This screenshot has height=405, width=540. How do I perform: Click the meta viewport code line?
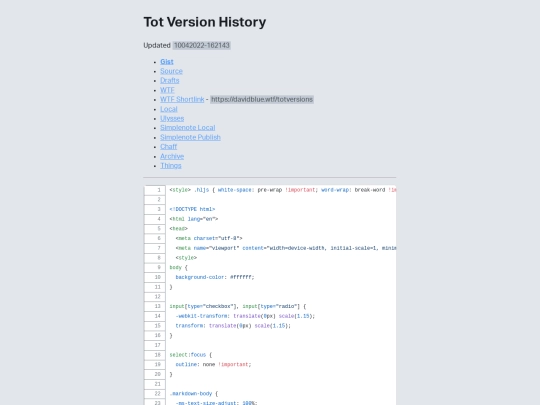(285, 248)
